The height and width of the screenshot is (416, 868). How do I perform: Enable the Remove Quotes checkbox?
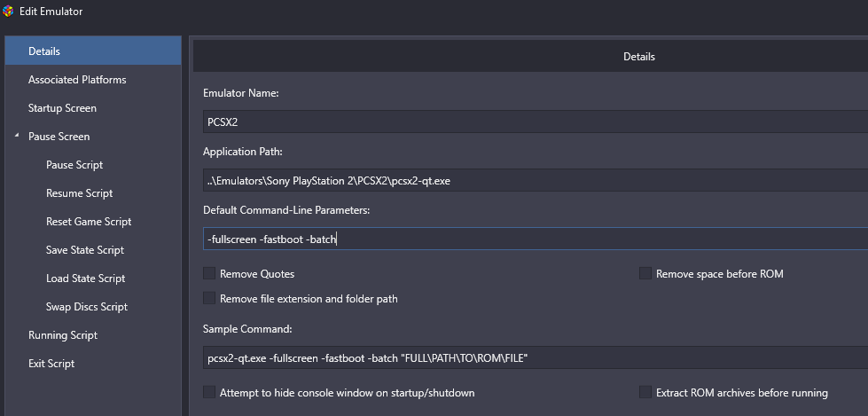[x=208, y=273]
